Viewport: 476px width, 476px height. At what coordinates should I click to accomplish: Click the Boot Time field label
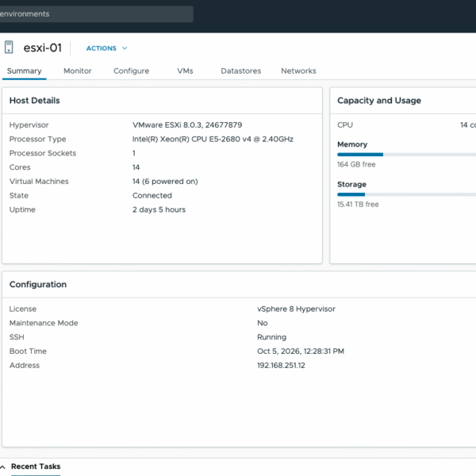[28, 351]
